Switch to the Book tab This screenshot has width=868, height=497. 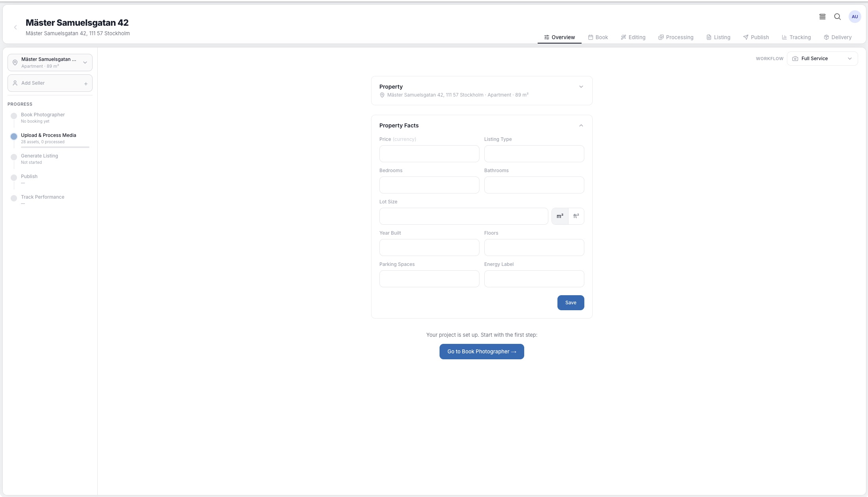[x=598, y=37]
